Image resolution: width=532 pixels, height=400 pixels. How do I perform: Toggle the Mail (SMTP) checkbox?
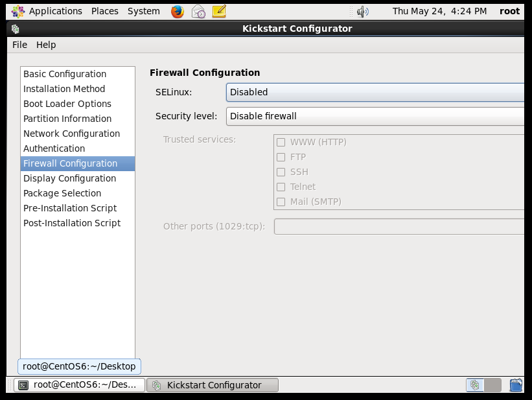[x=281, y=202]
